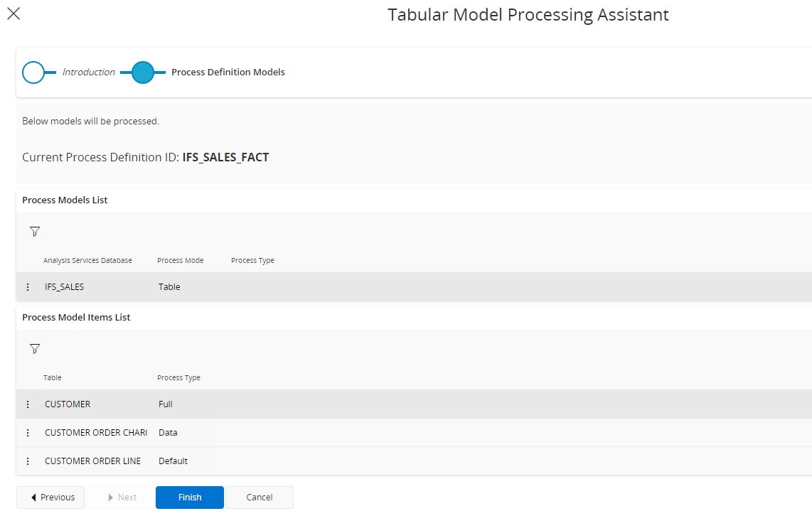Open row options menu for CUSTOMER
Screen dimensions: 812x516
[28, 404]
